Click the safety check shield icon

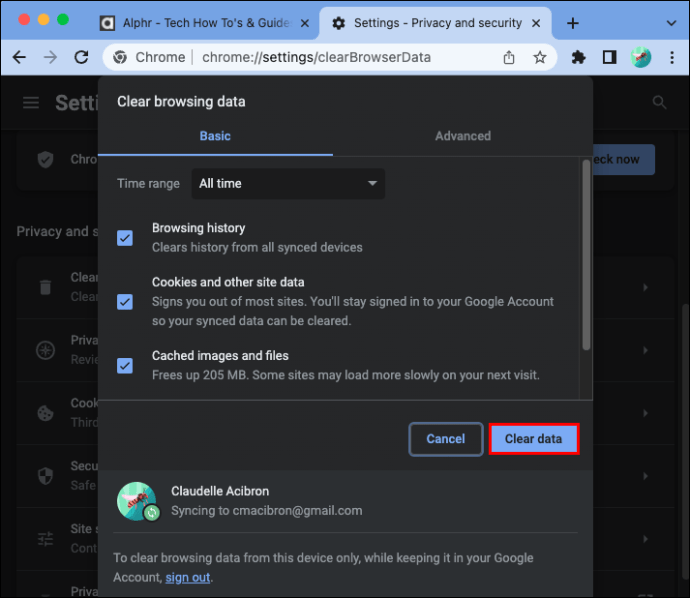pyautogui.click(x=45, y=159)
